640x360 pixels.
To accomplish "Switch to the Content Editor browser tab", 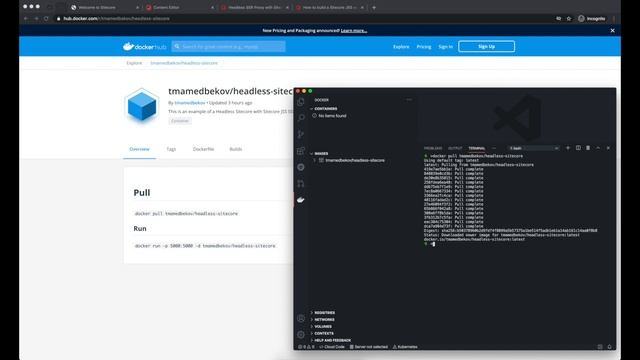I will click(180, 7).
